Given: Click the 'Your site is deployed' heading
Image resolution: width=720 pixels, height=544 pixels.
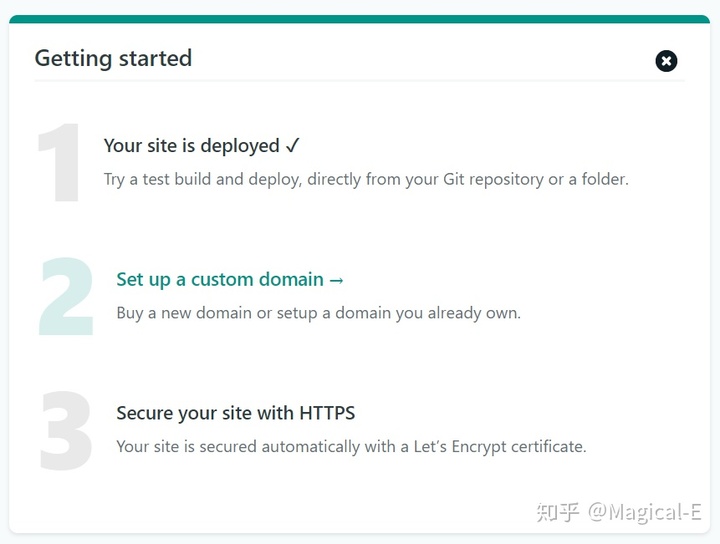Looking at the screenshot, I should tap(202, 146).
